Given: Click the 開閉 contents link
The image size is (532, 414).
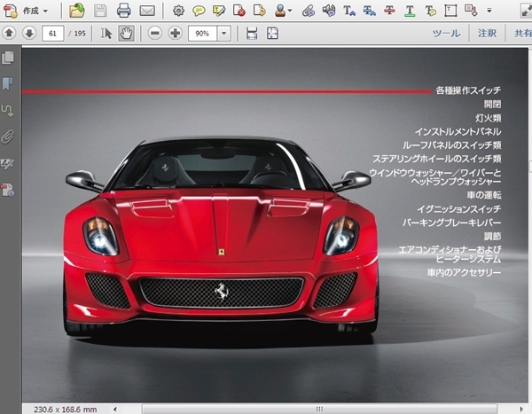Looking at the screenshot, I should point(492,105).
